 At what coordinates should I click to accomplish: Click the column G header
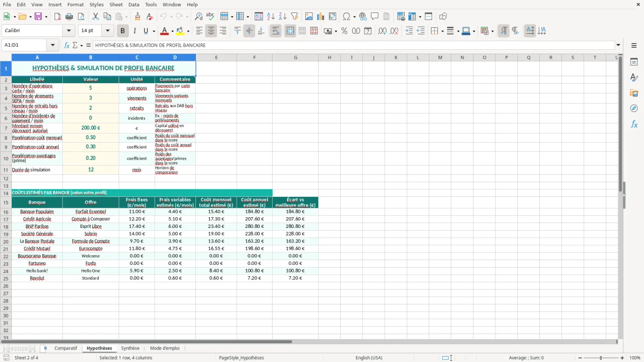[x=295, y=57]
